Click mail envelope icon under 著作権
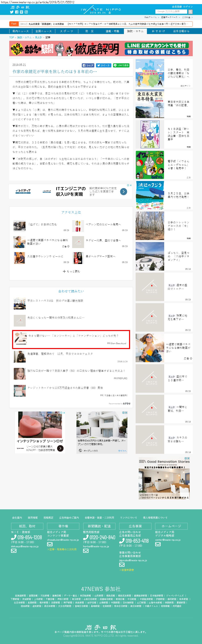The image size is (202, 644). [x=50, y=544]
